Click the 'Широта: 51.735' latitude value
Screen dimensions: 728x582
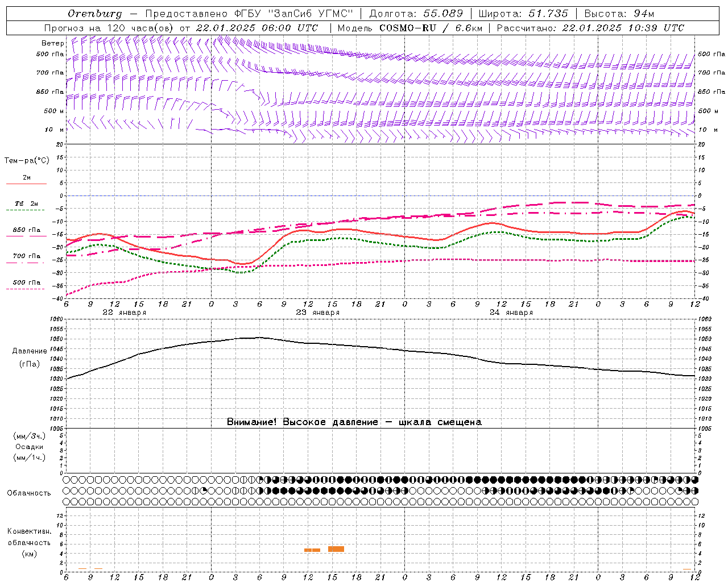(523, 14)
